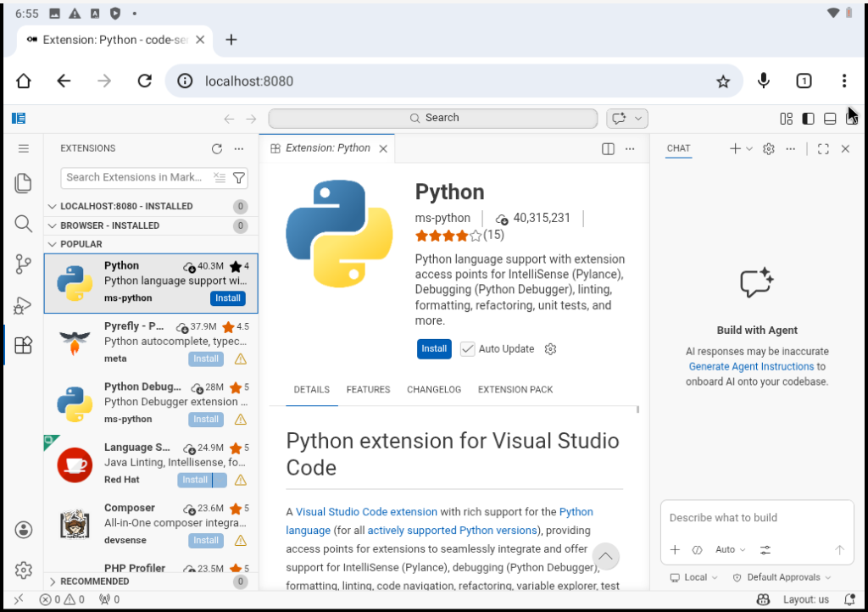
Task: Refresh the Extensions list
Action: coord(217,148)
